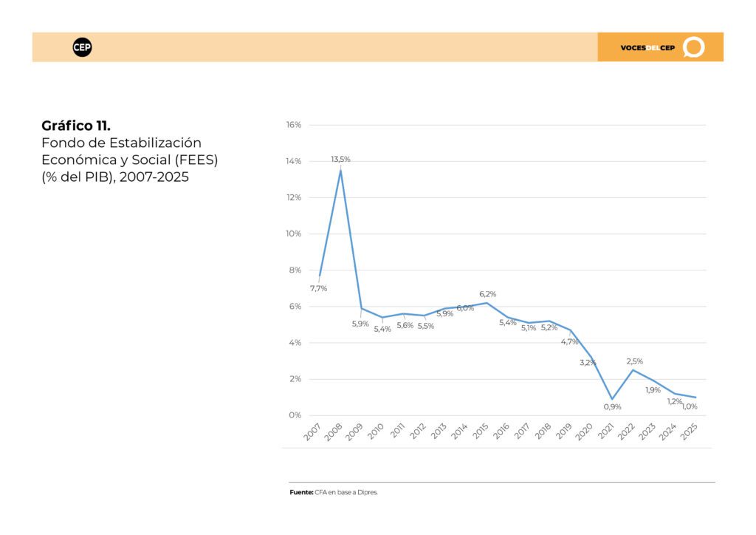Viewport: 756px width, 535px height.
Task: Click the 2021 x-axis year label
Action: (x=606, y=431)
